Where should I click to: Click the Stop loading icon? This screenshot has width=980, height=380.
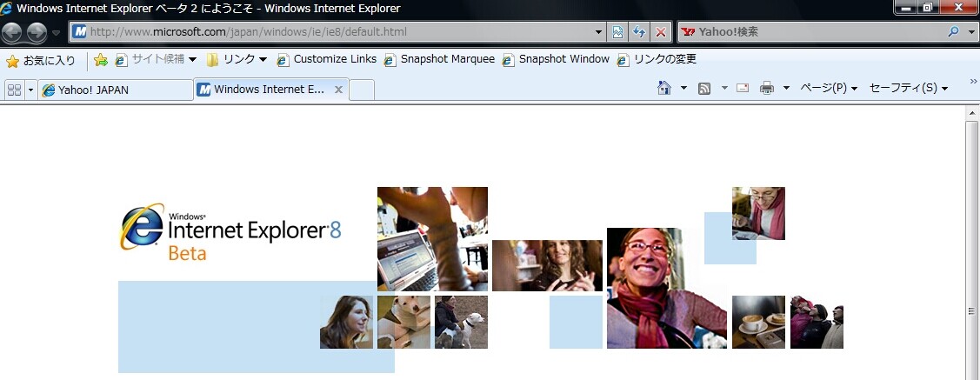[x=660, y=32]
